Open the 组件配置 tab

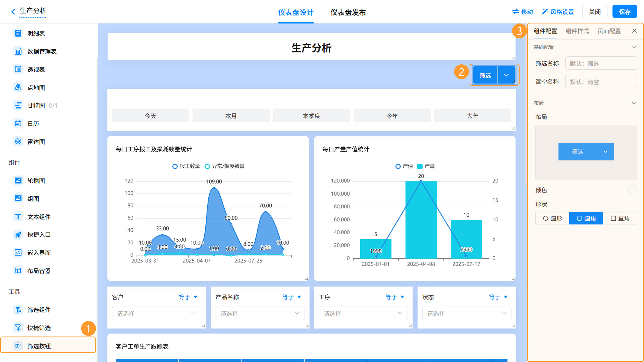(x=545, y=31)
